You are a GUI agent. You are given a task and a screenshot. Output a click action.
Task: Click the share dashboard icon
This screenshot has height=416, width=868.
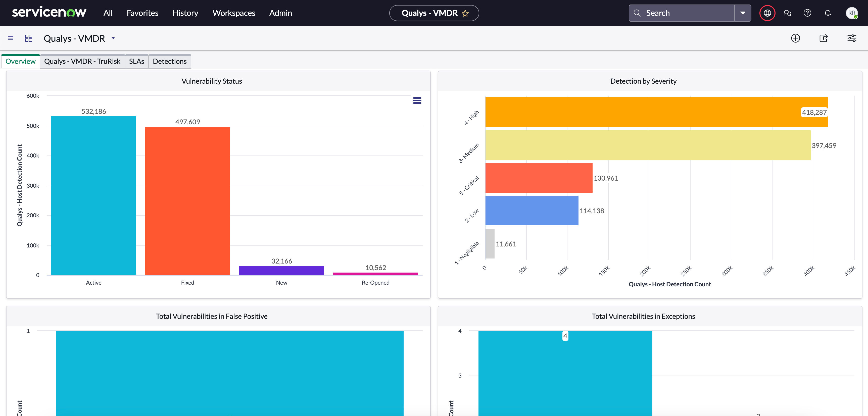823,38
